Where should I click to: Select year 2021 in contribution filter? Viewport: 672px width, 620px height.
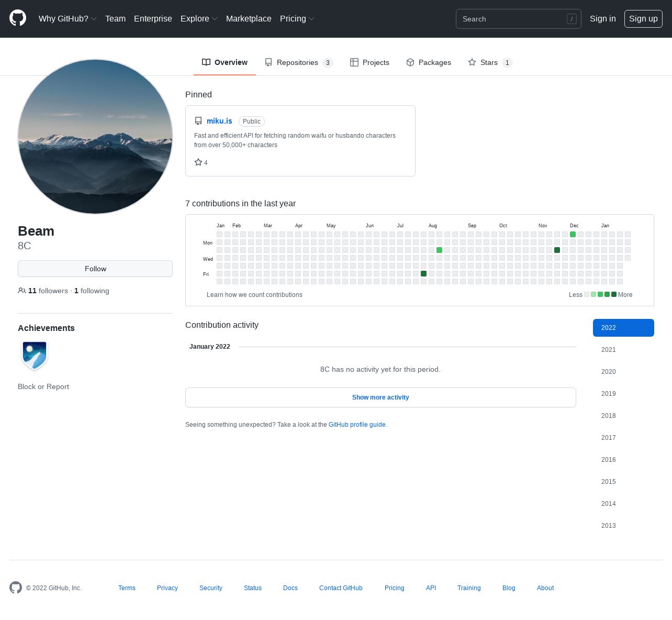click(x=609, y=350)
